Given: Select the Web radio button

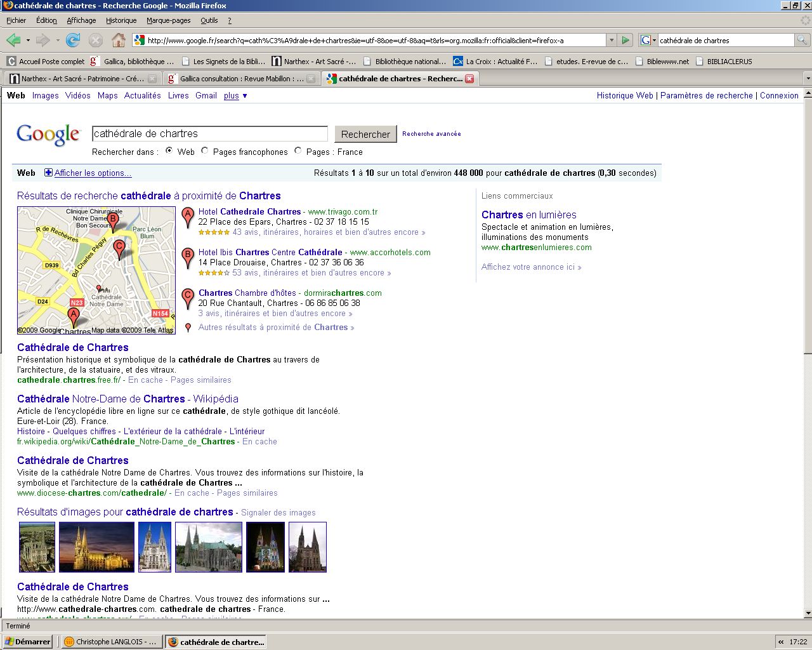Looking at the screenshot, I should click(169, 151).
